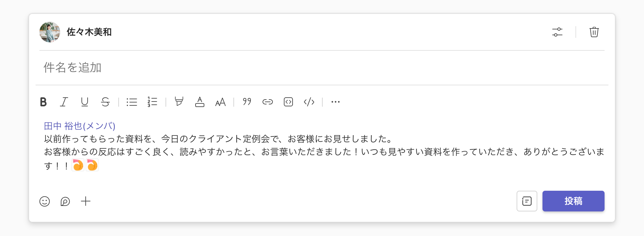Expand more formatting options
Viewport: 644px width, 236px height.
(336, 102)
